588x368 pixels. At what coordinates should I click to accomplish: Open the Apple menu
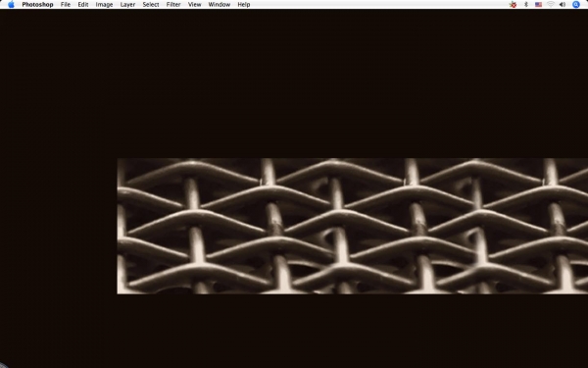click(x=11, y=5)
